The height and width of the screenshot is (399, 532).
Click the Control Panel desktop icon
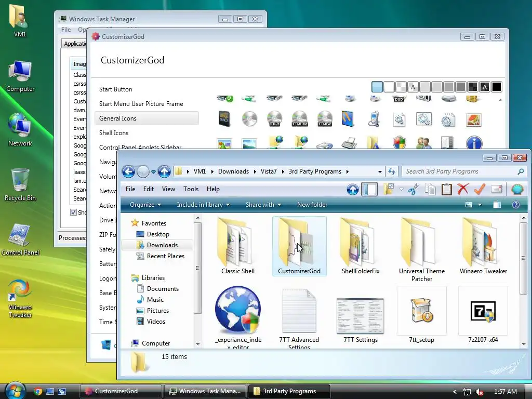click(x=20, y=239)
